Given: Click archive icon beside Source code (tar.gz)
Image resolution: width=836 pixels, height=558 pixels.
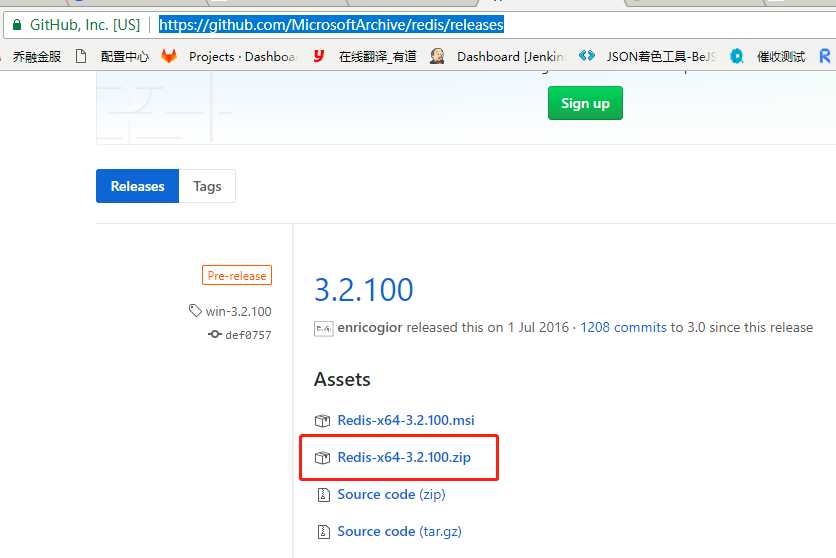Looking at the screenshot, I should (x=323, y=531).
